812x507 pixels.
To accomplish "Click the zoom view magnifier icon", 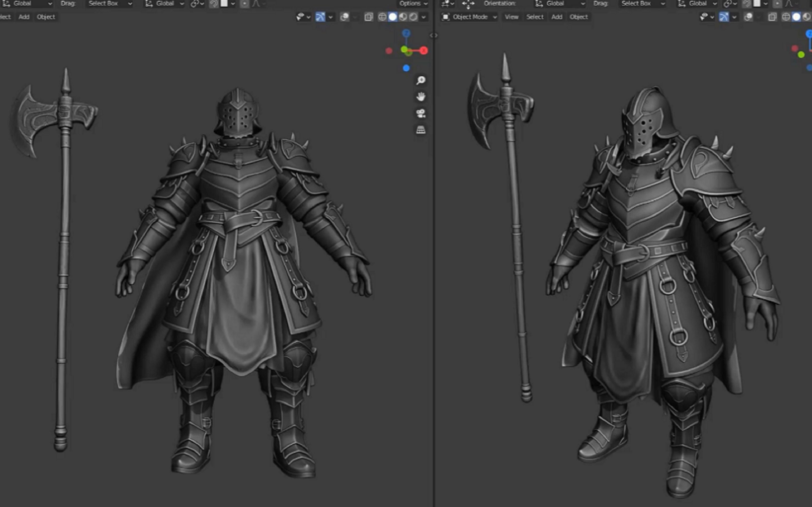I will click(x=421, y=81).
